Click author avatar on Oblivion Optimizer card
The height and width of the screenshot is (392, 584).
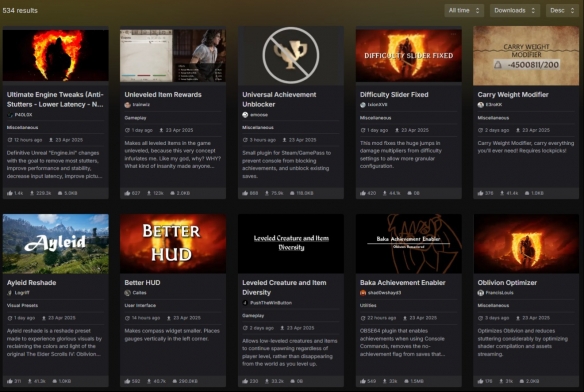coord(480,293)
